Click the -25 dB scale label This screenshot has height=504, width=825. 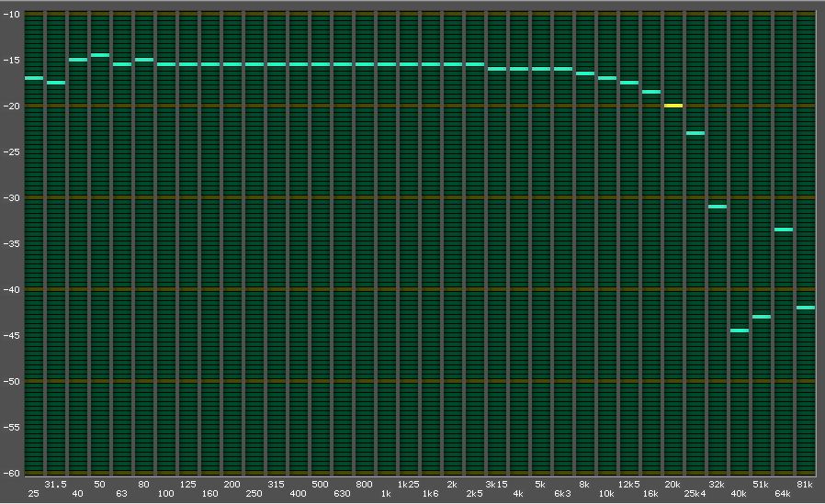[11, 151]
